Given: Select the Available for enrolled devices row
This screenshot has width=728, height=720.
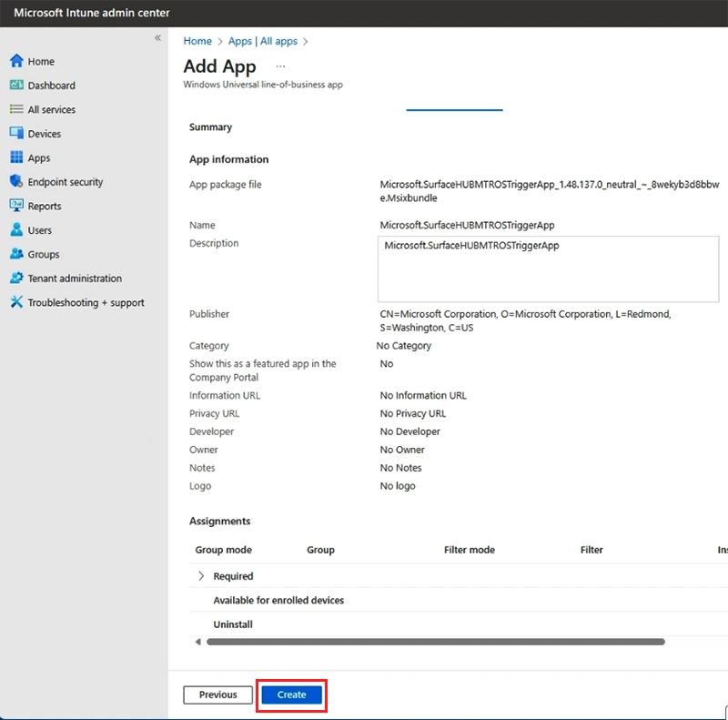Looking at the screenshot, I should click(459, 600).
